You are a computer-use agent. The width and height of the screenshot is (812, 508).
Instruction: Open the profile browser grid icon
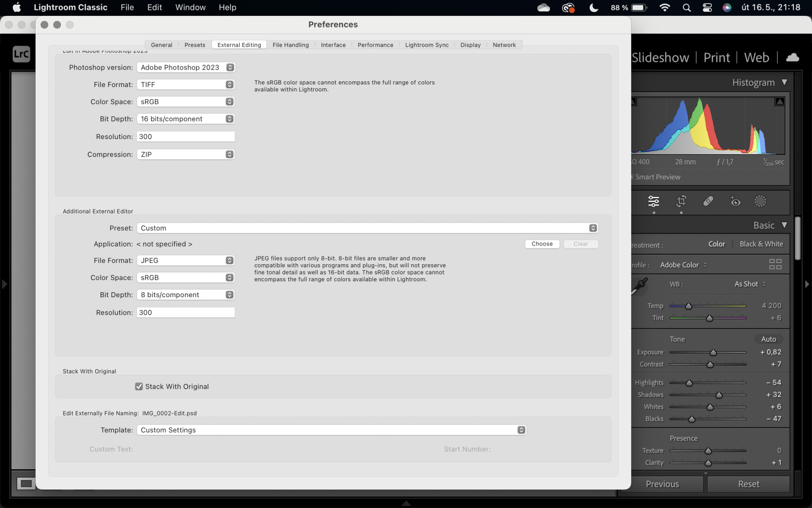[x=775, y=264]
